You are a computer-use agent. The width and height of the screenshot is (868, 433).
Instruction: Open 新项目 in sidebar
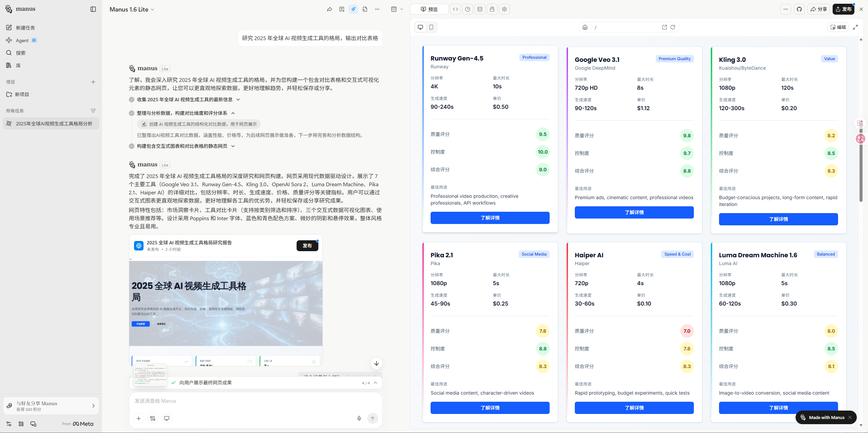click(x=51, y=94)
